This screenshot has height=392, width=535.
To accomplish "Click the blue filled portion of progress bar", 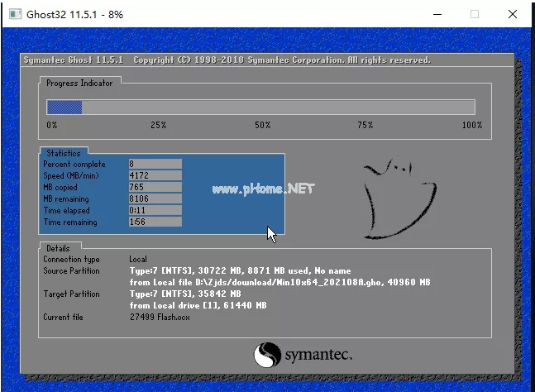I will [x=64, y=107].
